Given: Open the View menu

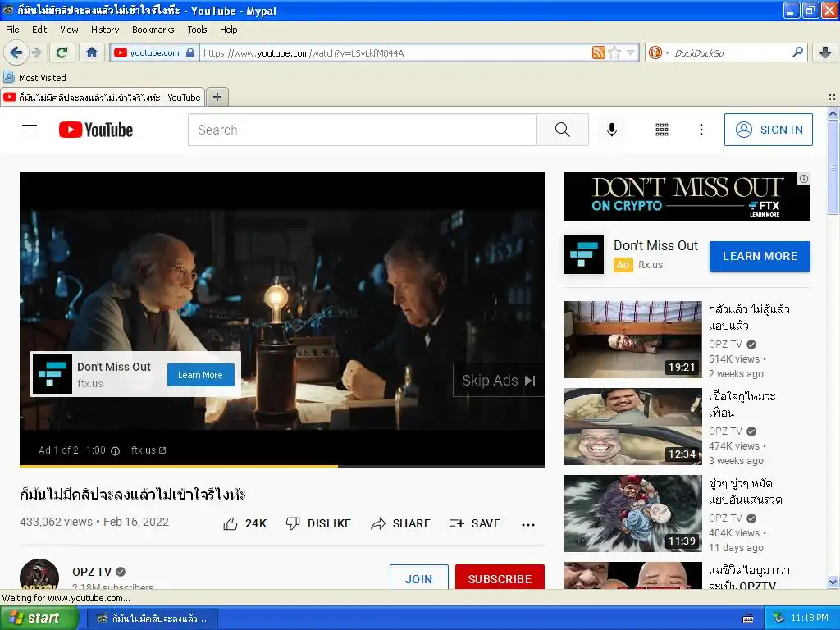Looking at the screenshot, I should (69, 30).
